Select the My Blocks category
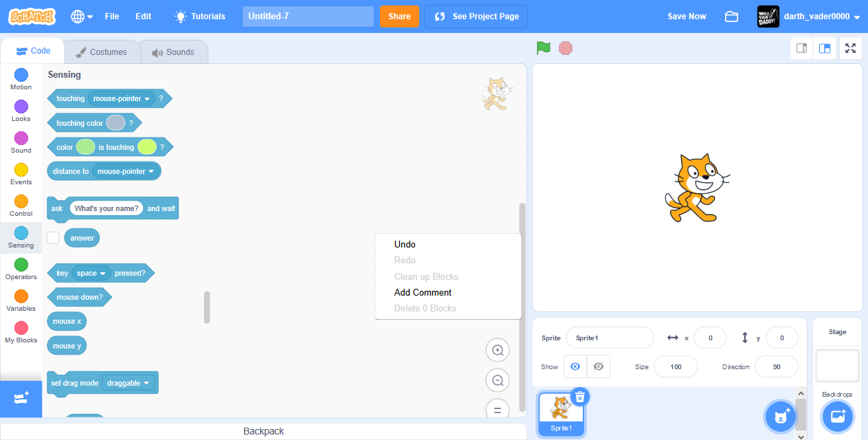This screenshot has width=868, height=440. click(21, 332)
